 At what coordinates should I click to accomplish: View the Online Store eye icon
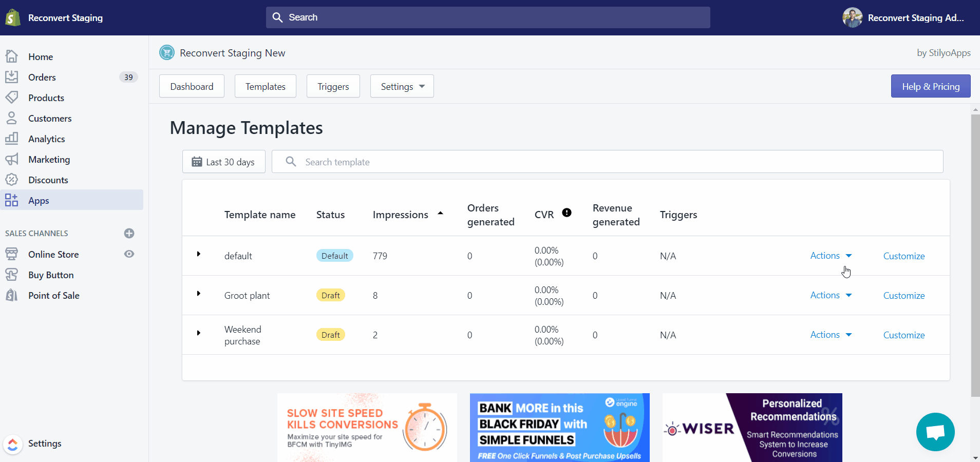129,254
